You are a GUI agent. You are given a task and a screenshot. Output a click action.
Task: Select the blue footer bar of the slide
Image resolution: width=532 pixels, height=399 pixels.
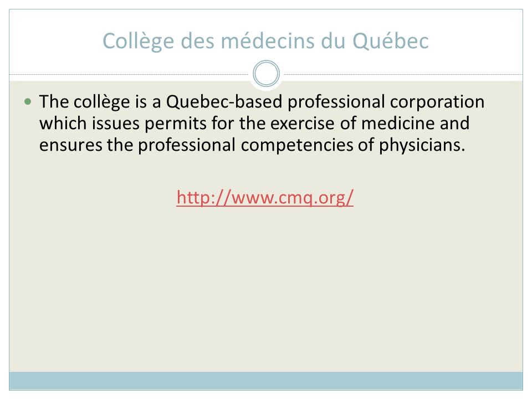point(266,381)
